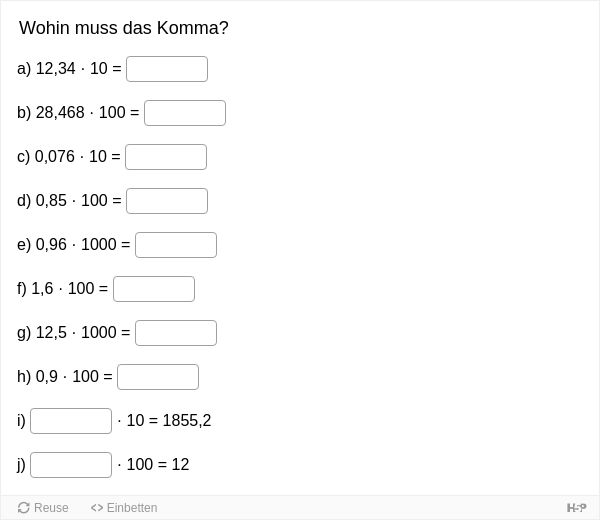Focus answer field for 28,468 · 100
The height and width of the screenshot is (520, 600).
point(185,113)
